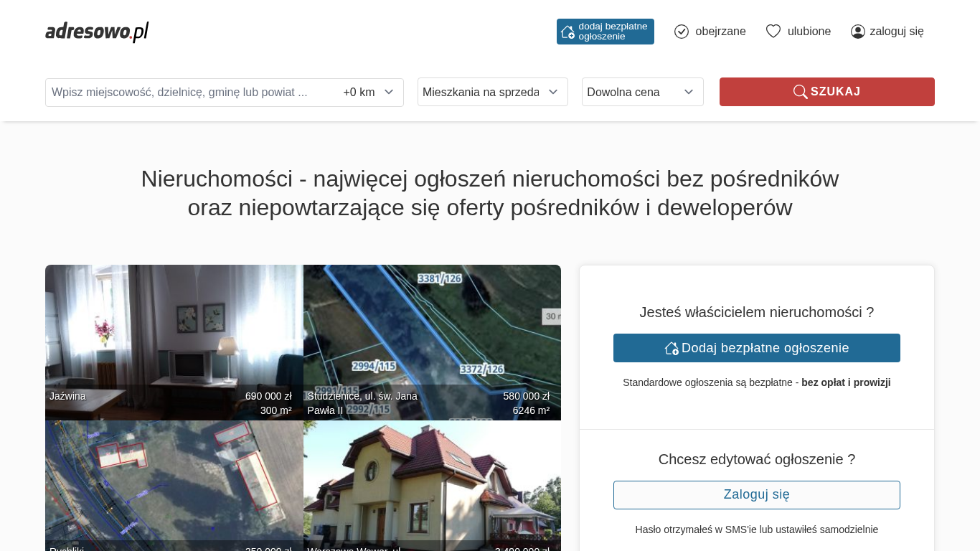Click the house-plus icon in blue panel button

pos(672,348)
